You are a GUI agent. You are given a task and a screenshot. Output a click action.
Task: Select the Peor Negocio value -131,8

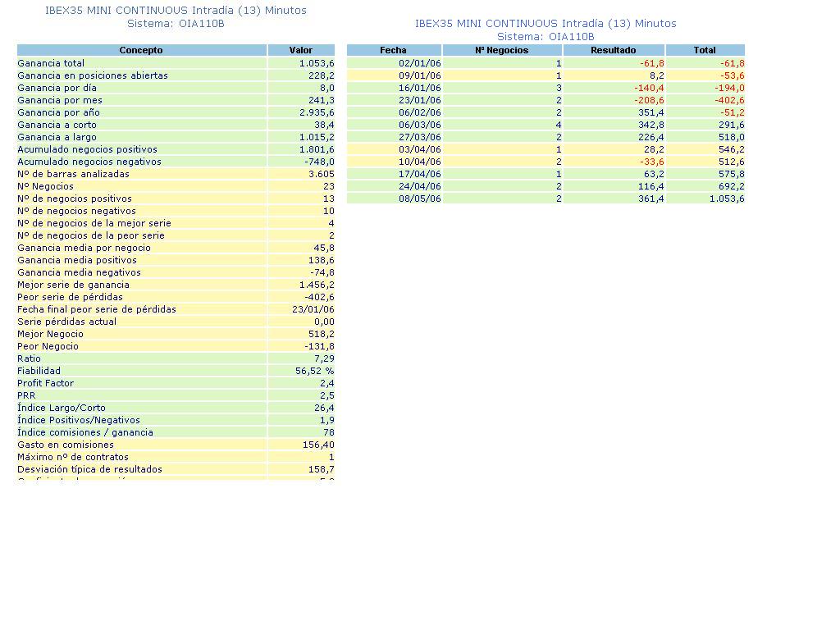319,346
